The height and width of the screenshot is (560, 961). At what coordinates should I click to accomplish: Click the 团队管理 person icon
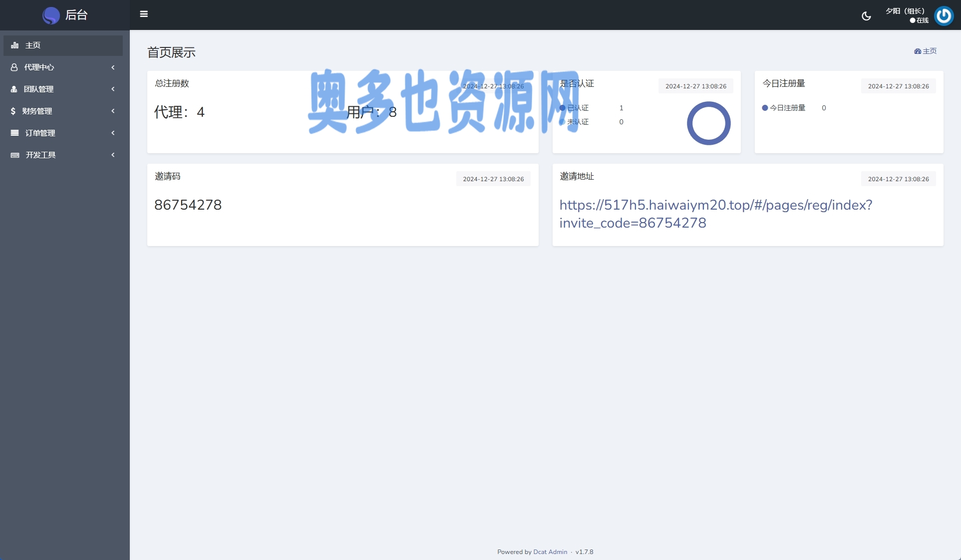point(14,89)
